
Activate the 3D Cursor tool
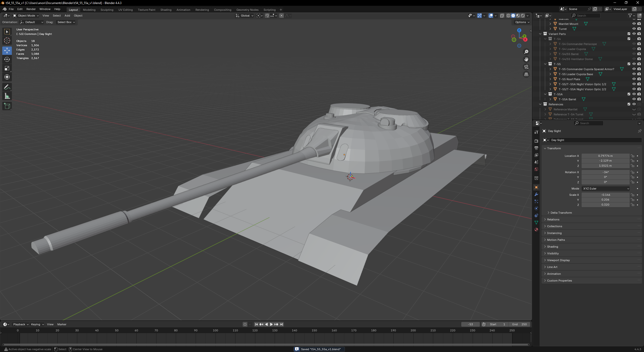click(x=7, y=40)
